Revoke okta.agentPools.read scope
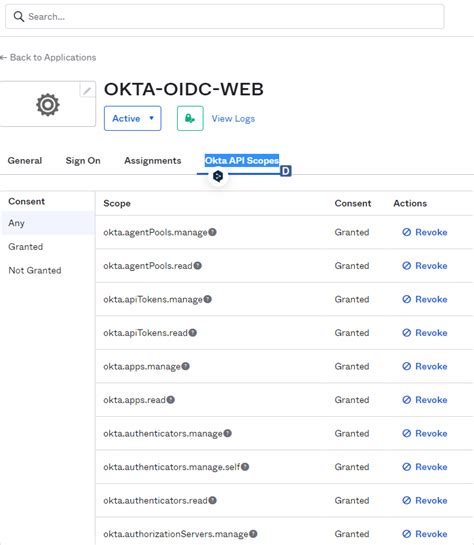The width and height of the screenshot is (474, 545). pyautogui.click(x=425, y=266)
